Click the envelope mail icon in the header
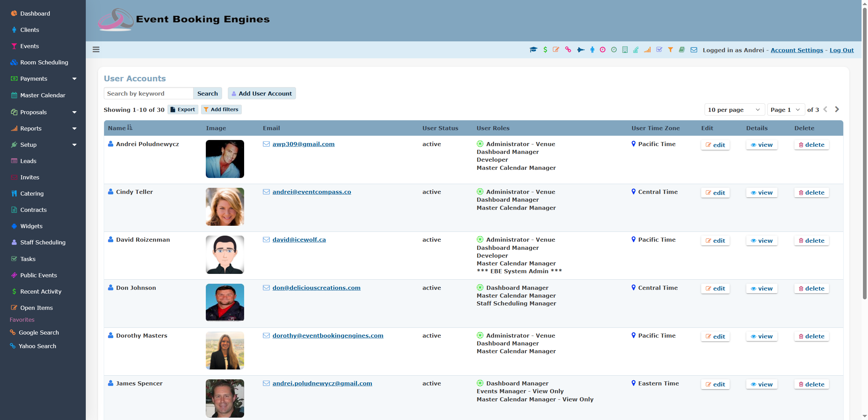868x420 pixels. [x=693, y=50]
